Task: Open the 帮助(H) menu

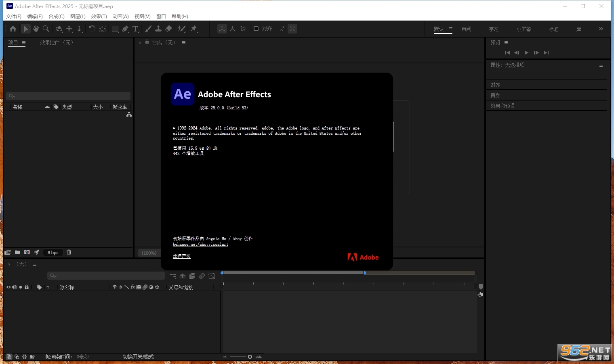Action: (x=180, y=16)
